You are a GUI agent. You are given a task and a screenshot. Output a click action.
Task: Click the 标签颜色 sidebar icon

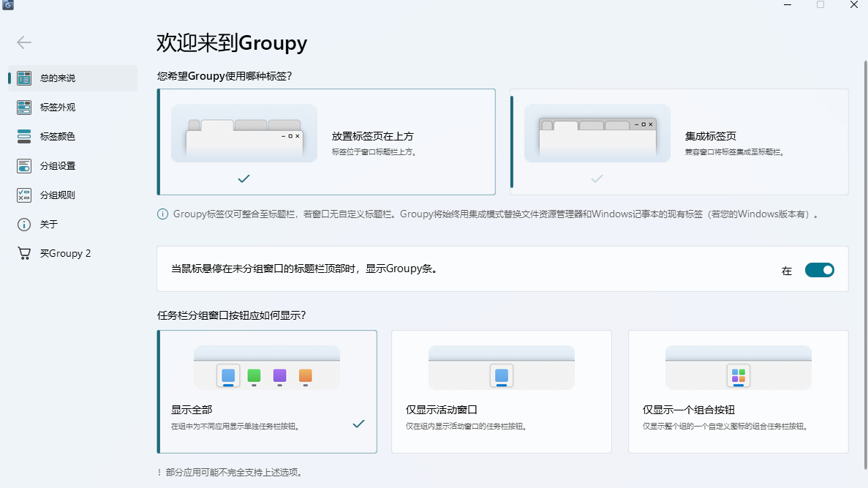[x=24, y=137]
